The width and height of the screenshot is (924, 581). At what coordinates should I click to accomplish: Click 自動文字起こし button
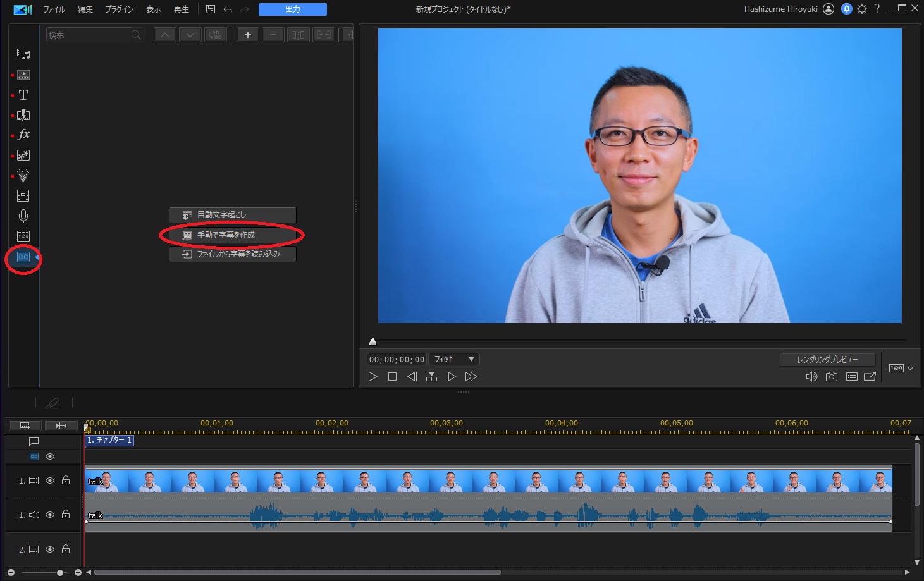[x=233, y=215]
